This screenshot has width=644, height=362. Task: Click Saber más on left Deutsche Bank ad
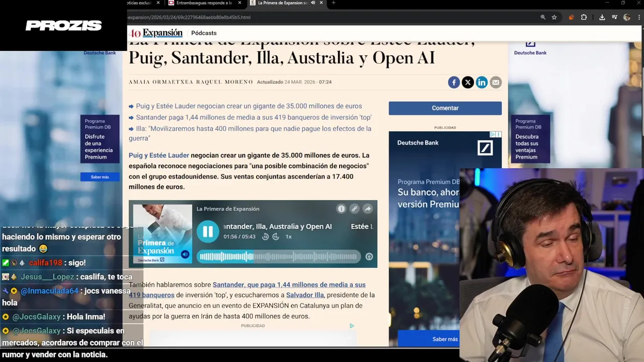[100, 177]
